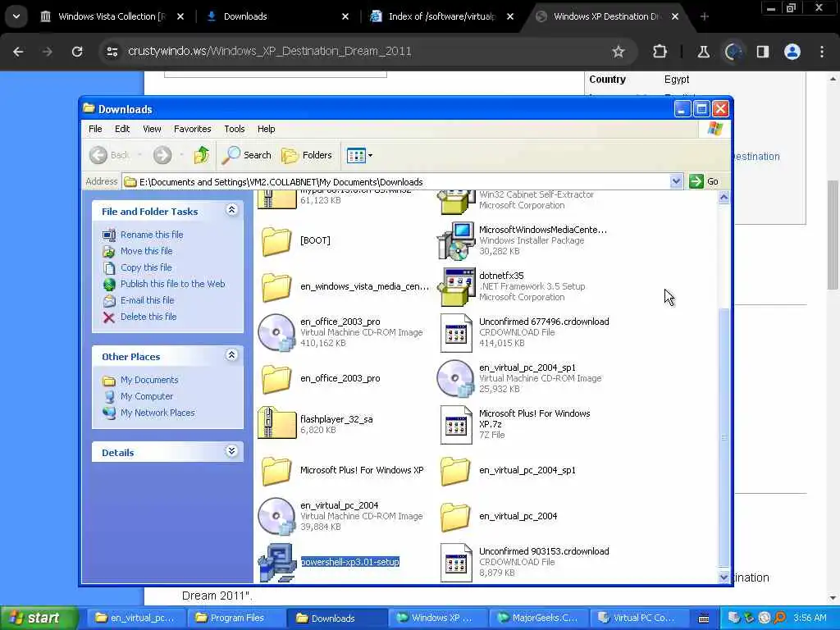
Task: Switch to Windows Vista Collection browser tab
Action: tap(112, 16)
